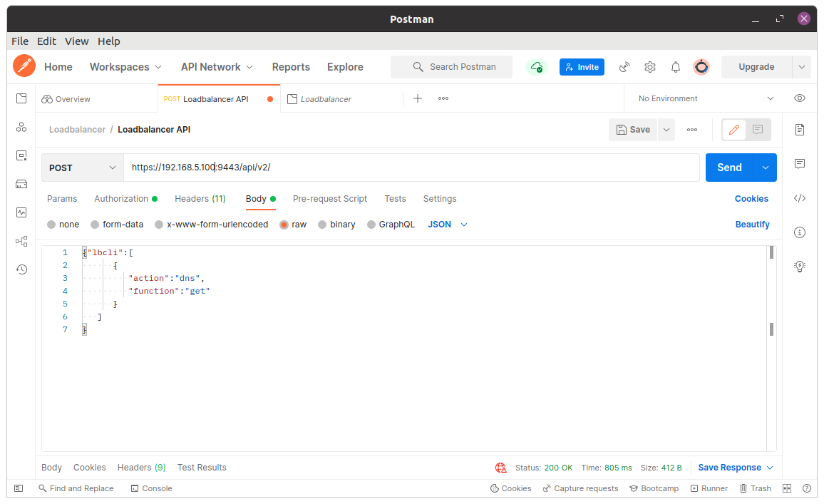824x504 pixels.
Task: Click the request URL field
Action: (411, 168)
